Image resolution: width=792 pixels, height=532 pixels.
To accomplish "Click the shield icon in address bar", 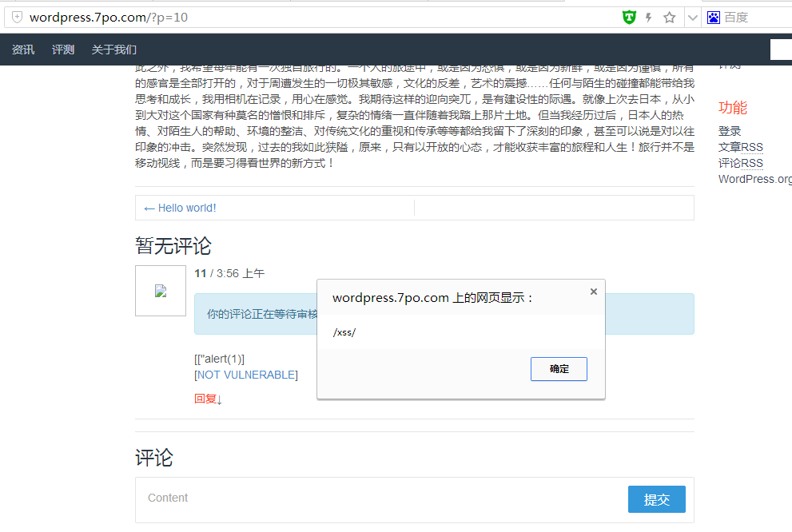I will tap(17, 17).
